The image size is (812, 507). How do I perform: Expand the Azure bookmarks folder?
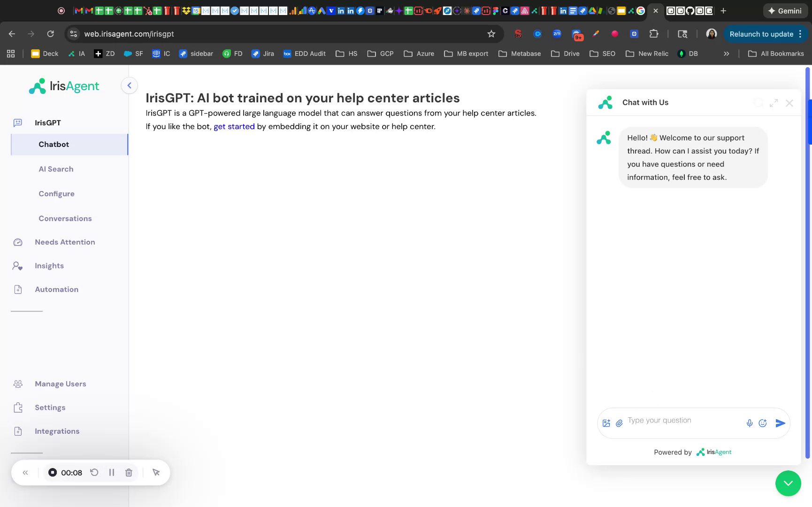(x=419, y=54)
